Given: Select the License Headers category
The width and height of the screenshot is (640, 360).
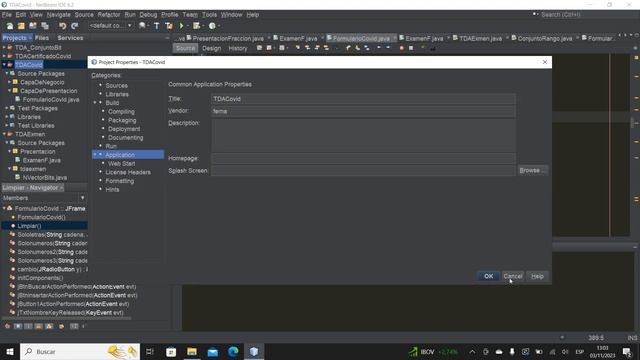Looking at the screenshot, I should coord(128,172).
